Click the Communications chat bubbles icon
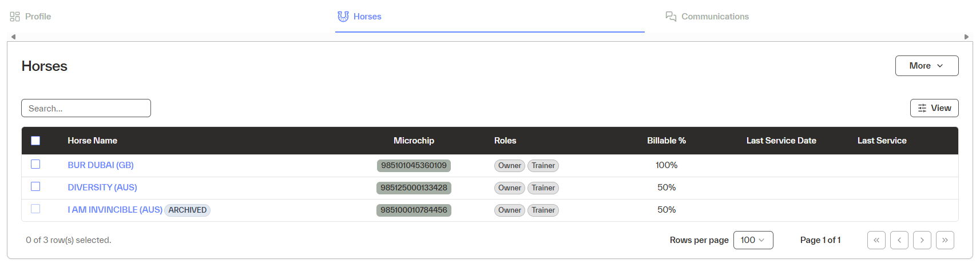Screen dimensions: 980x271 tap(671, 17)
